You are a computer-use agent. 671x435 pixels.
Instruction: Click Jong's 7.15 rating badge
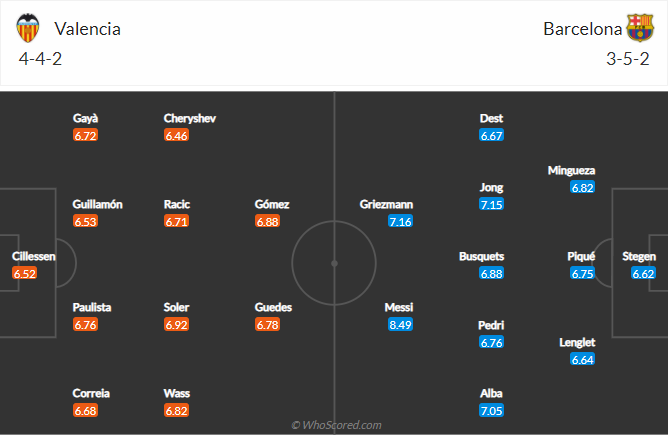491,204
